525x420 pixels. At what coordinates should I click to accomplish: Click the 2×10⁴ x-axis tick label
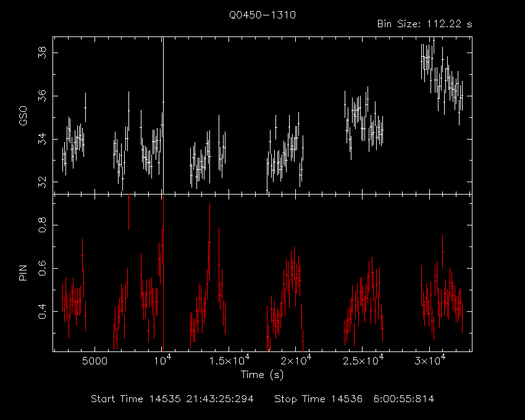coord(296,360)
